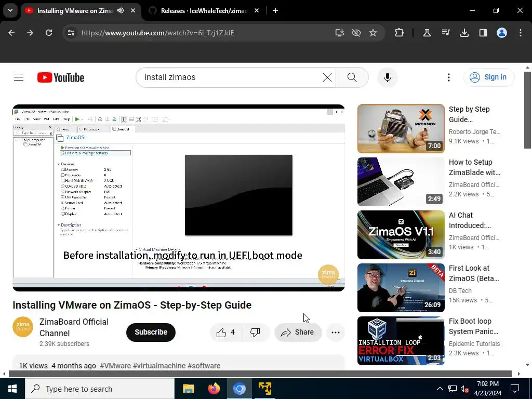The image size is (532, 399).
Task: Open DB Tech channel name
Action: click(x=460, y=291)
